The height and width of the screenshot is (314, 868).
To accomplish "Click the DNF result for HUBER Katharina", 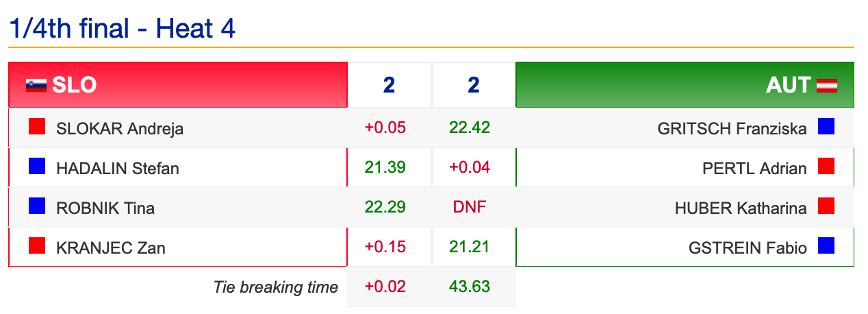I will [470, 207].
